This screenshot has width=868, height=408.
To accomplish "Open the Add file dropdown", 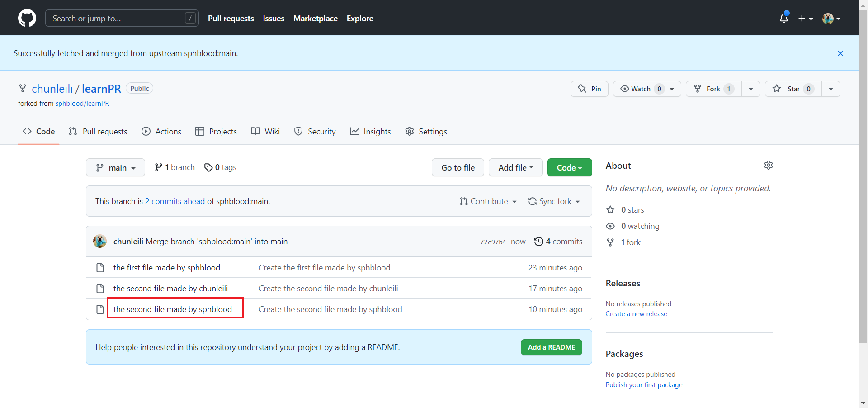I will point(516,167).
